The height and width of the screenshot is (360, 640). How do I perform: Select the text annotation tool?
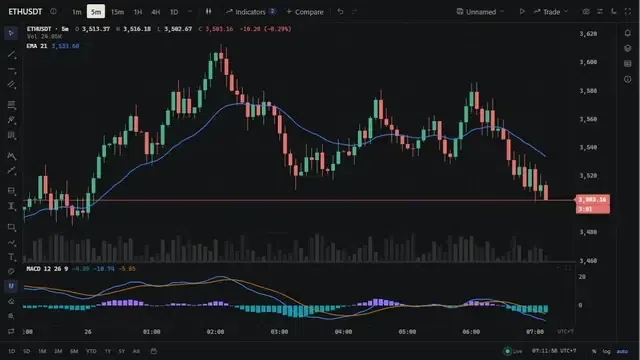[x=11, y=257]
